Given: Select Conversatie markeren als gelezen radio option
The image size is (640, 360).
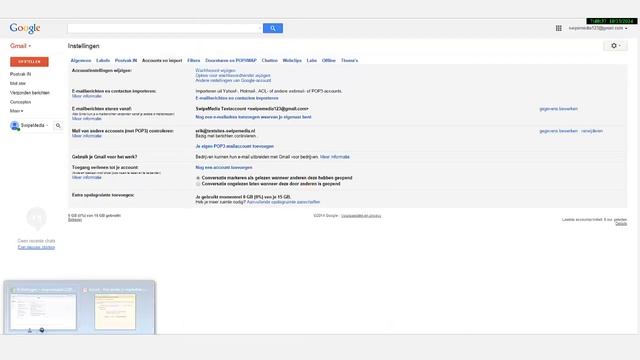Looking at the screenshot, I should [x=198, y=178].
